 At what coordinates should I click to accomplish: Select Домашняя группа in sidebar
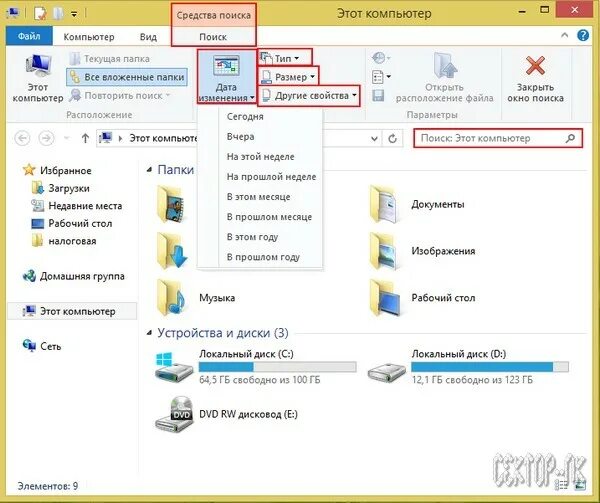click(x=73, y=276)
